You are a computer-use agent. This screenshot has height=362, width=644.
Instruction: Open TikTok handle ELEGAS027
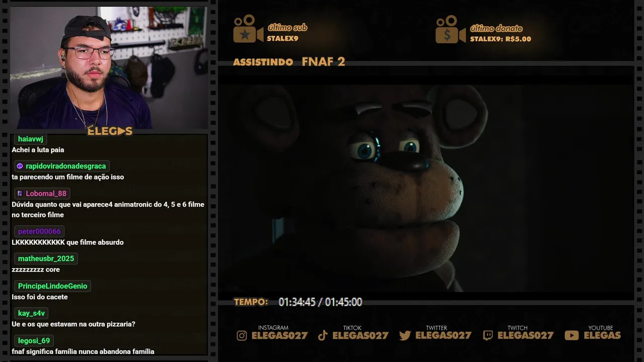(360, 335)
